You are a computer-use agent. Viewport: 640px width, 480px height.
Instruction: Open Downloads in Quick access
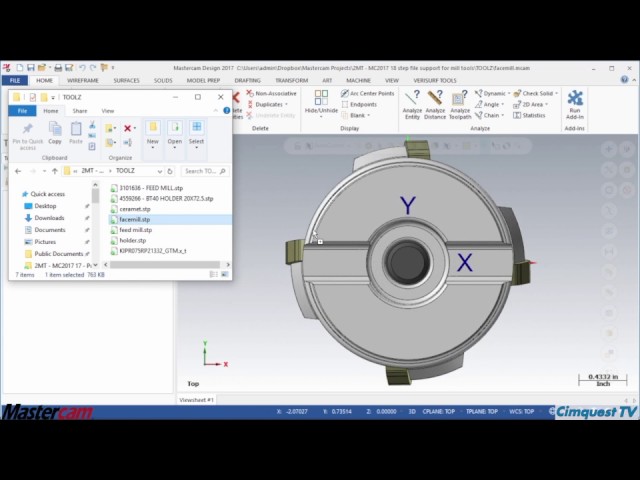tap(49, 218)
